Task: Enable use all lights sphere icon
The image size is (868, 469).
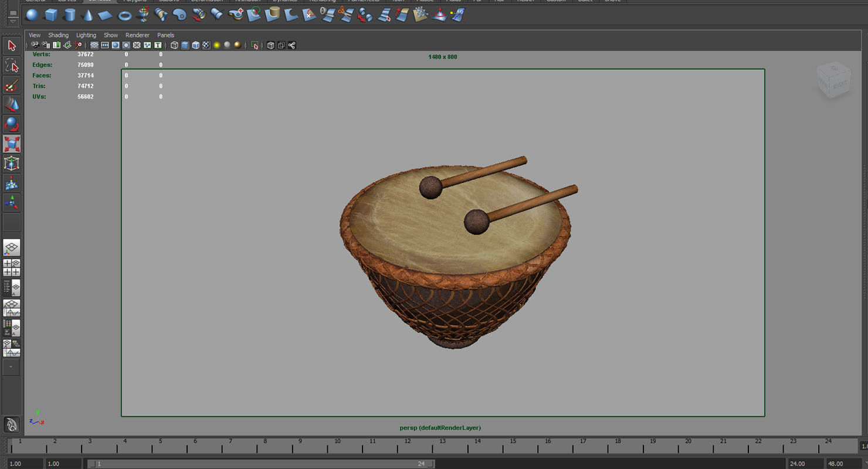Action: [x=216, y=45]
